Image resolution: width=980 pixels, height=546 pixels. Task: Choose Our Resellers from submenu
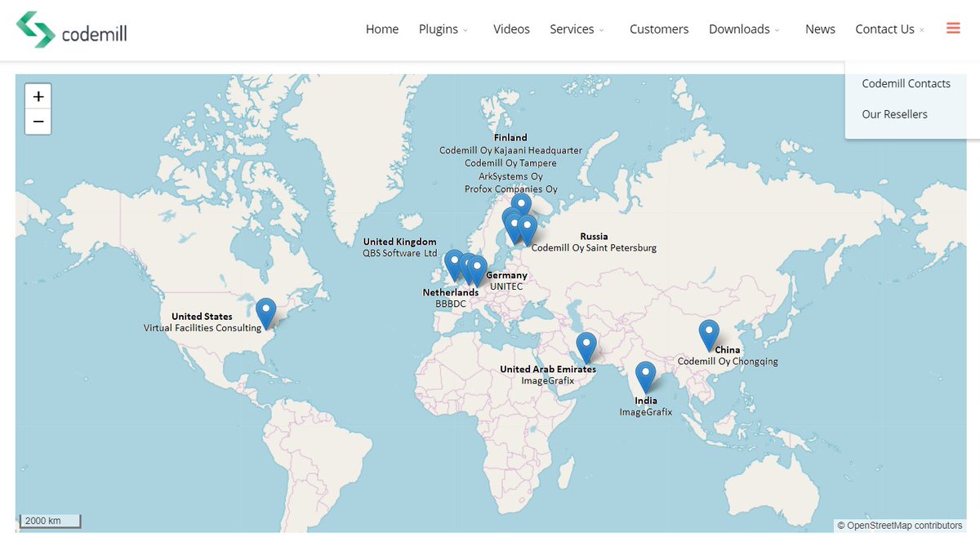[895, 114]
